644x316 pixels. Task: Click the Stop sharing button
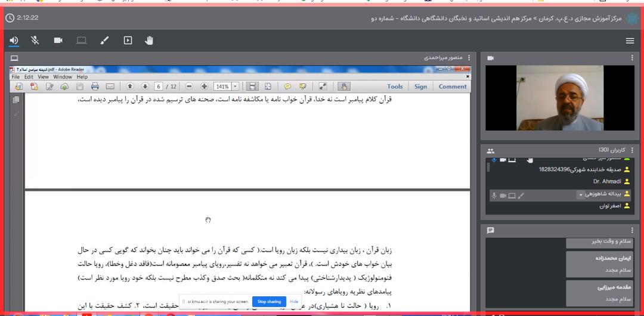click(x=269, y=302)
